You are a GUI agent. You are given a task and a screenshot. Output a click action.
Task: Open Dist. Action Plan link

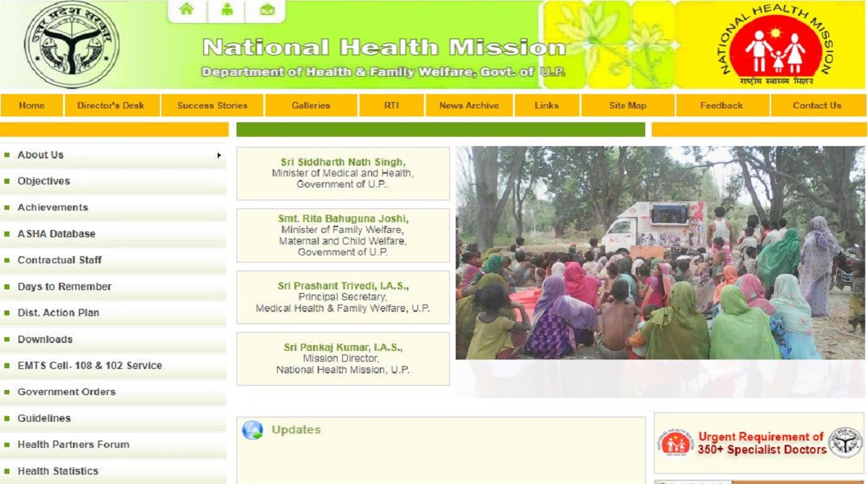[x=113, y=313]
